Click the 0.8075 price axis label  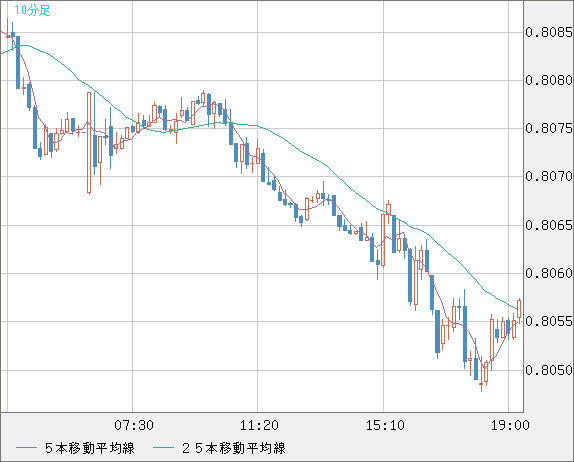tap(549, 128)
